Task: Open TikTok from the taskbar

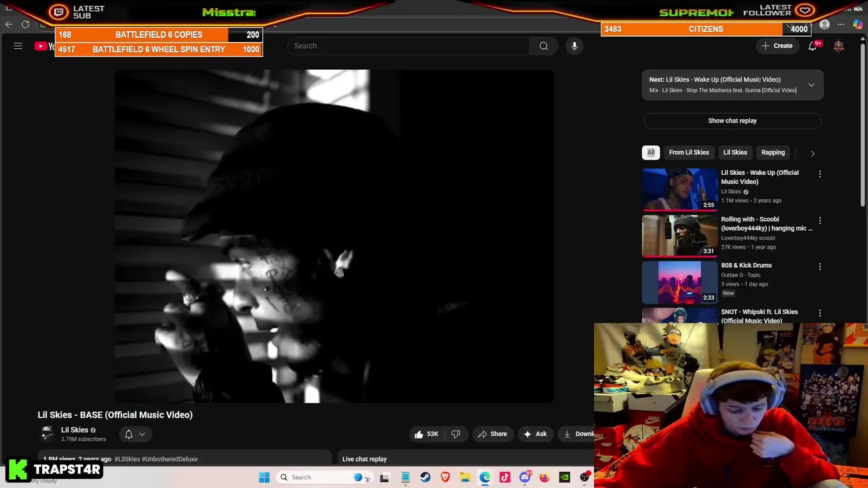Action: click(505, 477)
